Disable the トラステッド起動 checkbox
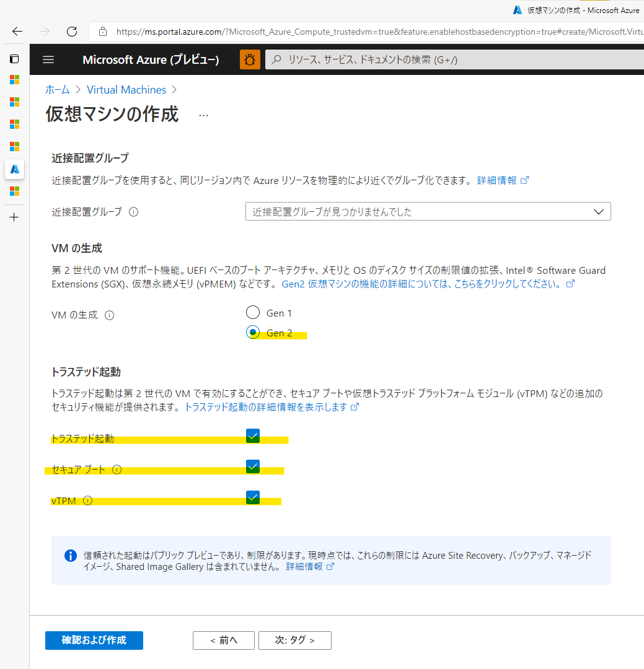Viewport: 644px width, 669px height. point(252,435)
